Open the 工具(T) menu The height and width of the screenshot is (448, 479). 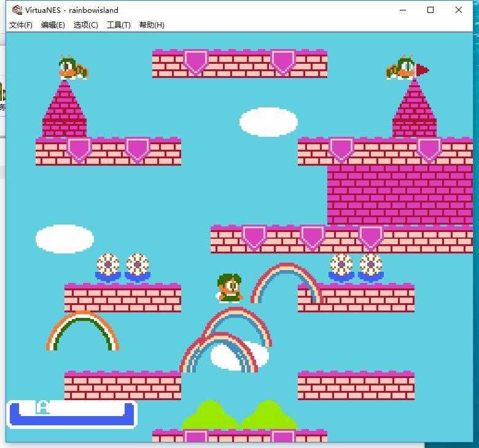[x=119, y=25]
